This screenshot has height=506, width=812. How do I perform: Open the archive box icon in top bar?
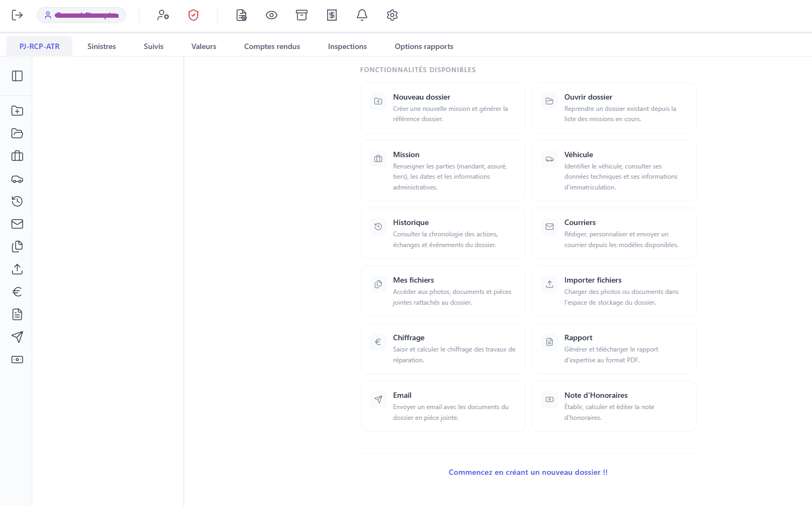click(x=302, y=15)
